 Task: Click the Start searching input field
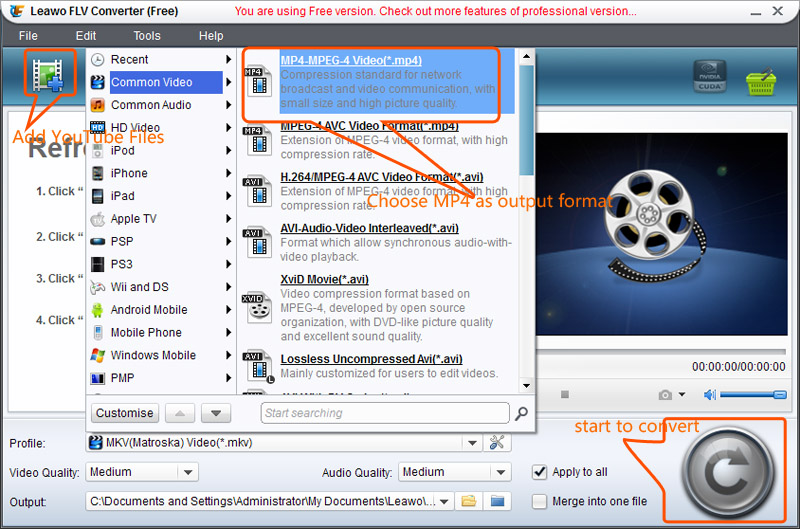pyautogui.click(x=385, y=413)
